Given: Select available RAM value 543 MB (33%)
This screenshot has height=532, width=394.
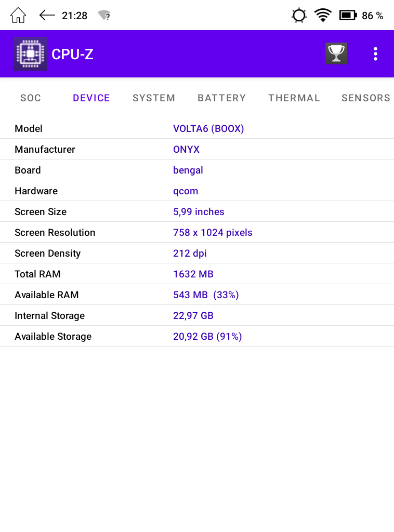Looking at the screenshot, I should point(206,295).
